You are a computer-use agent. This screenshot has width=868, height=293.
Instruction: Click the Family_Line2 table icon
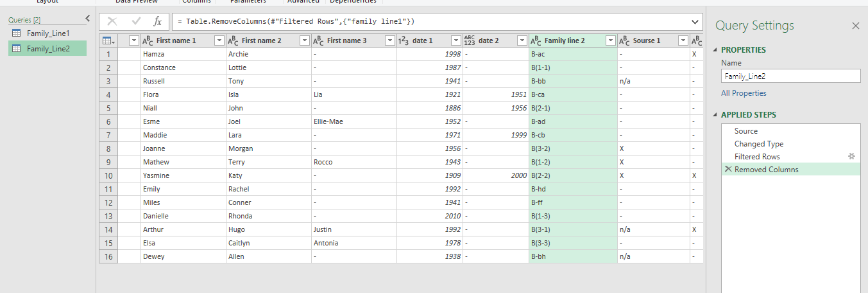[17, 48]
